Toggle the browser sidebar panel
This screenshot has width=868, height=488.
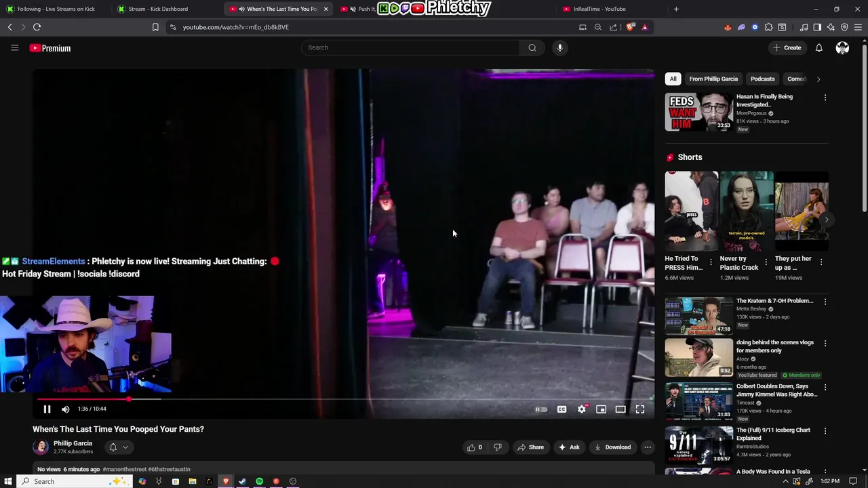coord(817,27)
